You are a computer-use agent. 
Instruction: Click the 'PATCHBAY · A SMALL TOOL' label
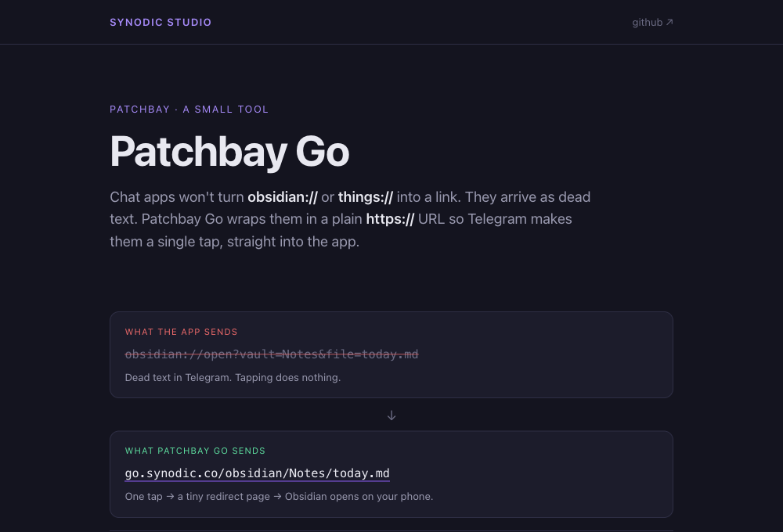tap(189, 110)
